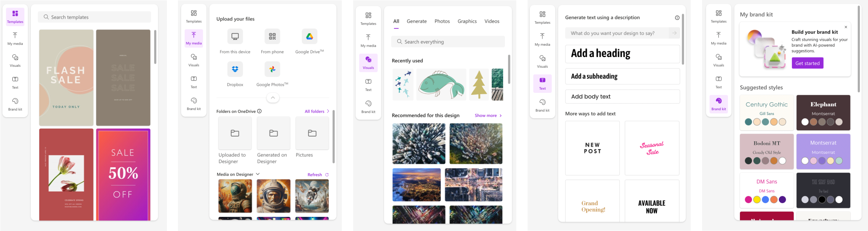Open All folders on OneDrive
868x231 pixels.
(x=317, y=111)
